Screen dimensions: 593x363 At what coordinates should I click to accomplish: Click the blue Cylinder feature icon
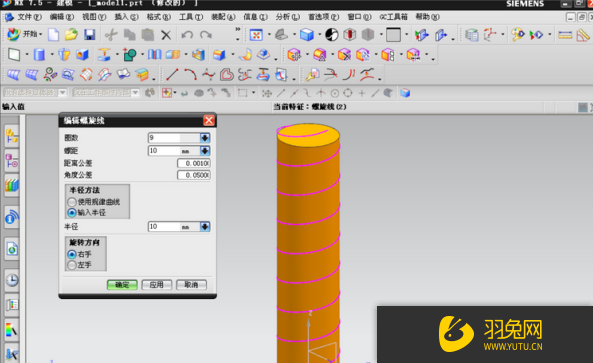pos(39,54)
